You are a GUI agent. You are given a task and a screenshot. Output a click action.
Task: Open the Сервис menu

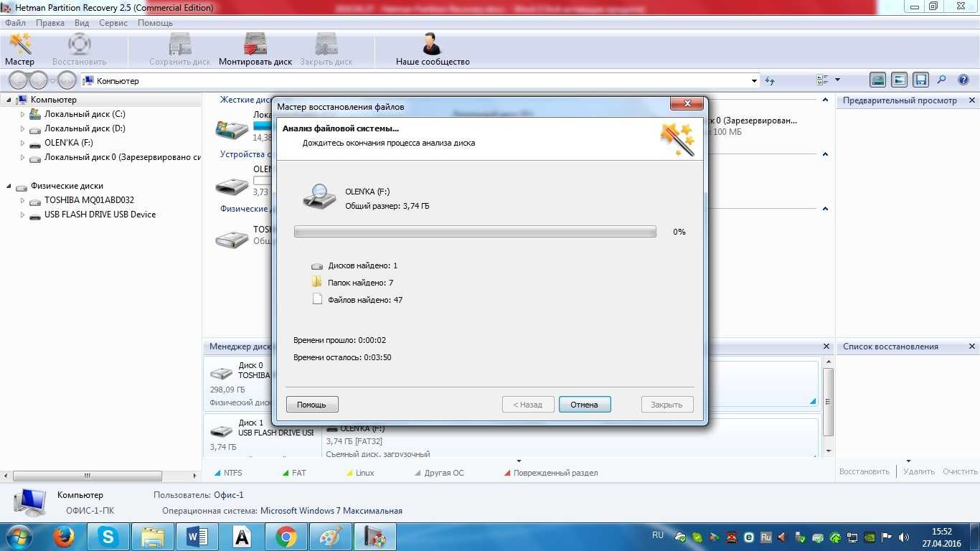click(113, 23)
